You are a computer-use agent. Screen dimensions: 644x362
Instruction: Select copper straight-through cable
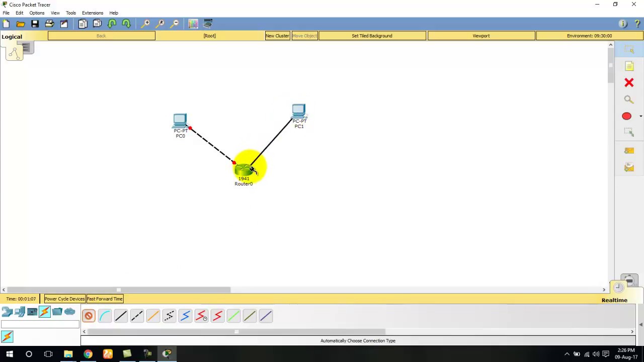point(121,316)
